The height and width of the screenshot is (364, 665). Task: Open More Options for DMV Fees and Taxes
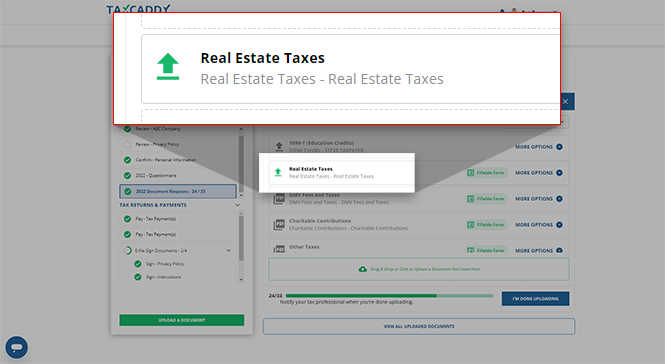539,199
